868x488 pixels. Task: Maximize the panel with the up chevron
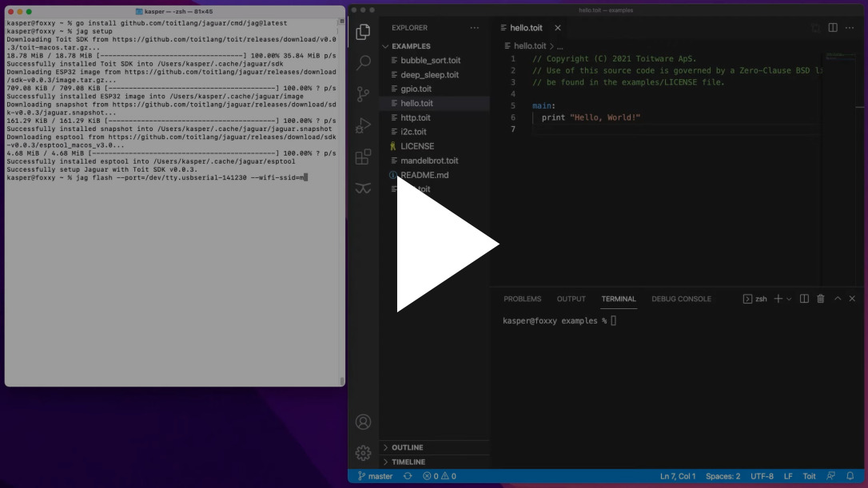point(838,299)
